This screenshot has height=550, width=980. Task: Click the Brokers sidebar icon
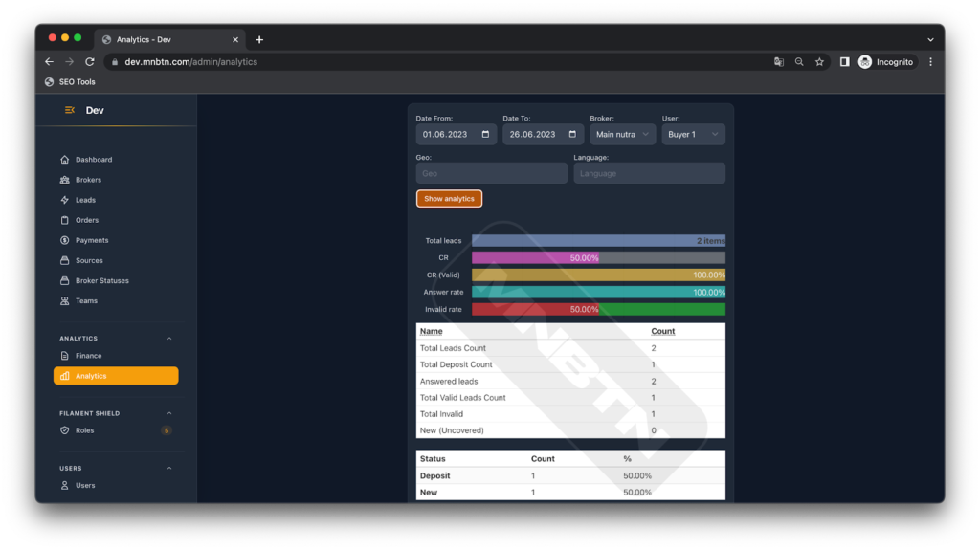(65, 180)
